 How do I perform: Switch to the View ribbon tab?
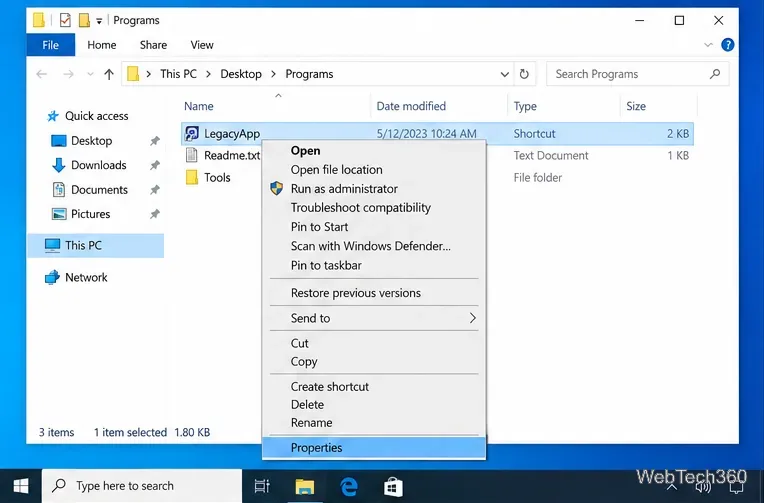click(x=202, y=45)
